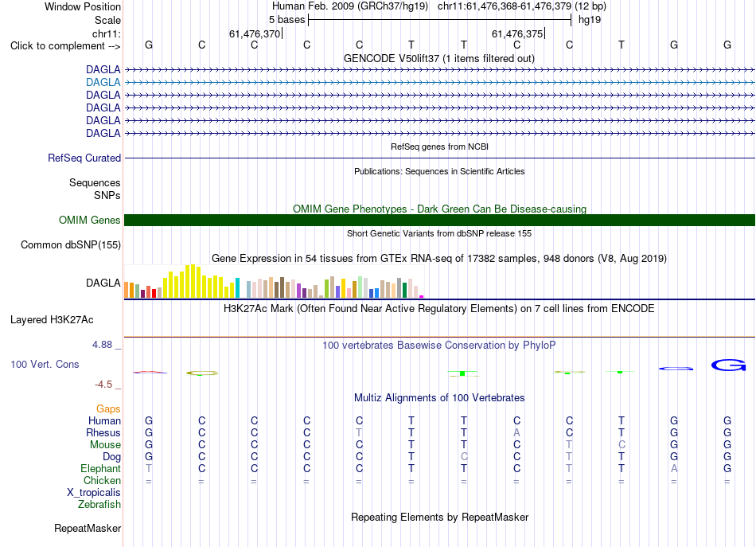Viewport: 756px width, 547px height.
Task: Click the 'A' base in the Elephant row
Action: [674, 469]
